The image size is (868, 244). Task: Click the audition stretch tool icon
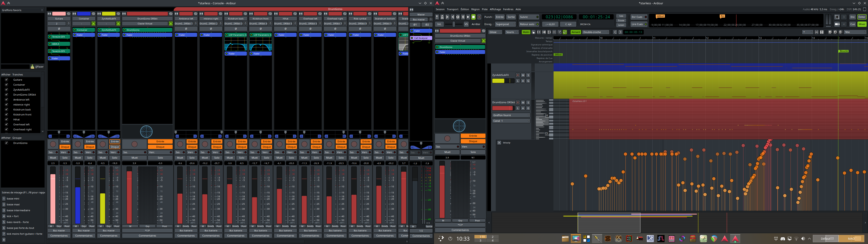click(x=549, y=32)
